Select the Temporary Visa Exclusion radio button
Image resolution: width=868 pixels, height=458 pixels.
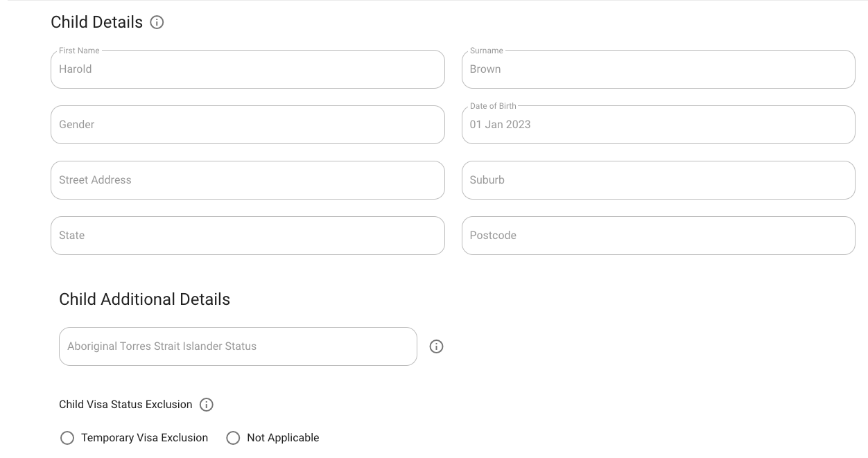[67, 438]
